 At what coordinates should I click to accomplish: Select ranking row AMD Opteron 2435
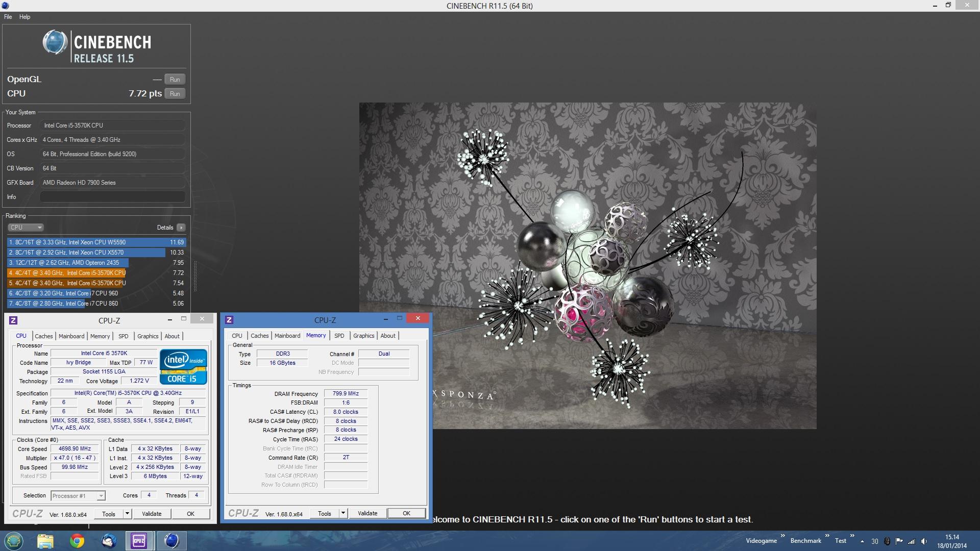point(96,263)
